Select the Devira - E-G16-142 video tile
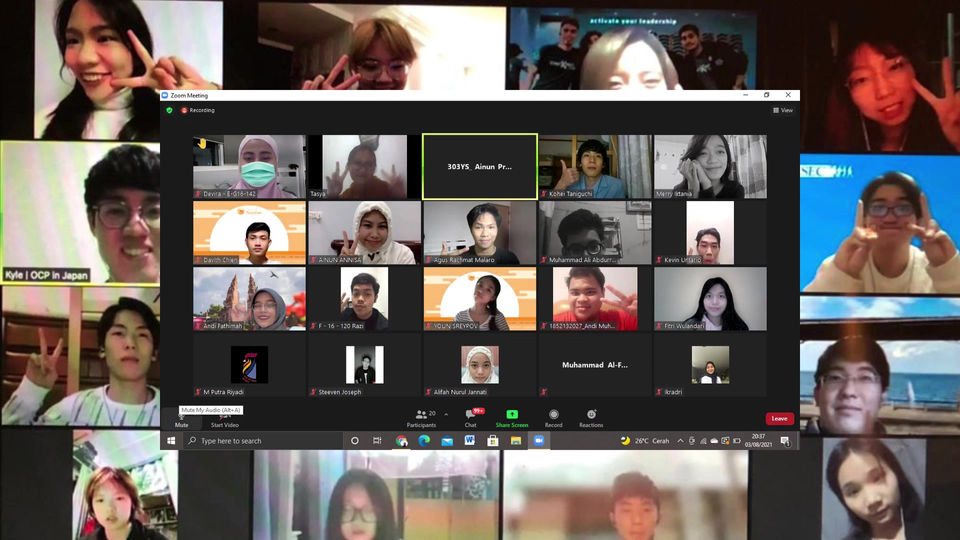This screenshot has height=540, width=960. [x=249, y=167]
